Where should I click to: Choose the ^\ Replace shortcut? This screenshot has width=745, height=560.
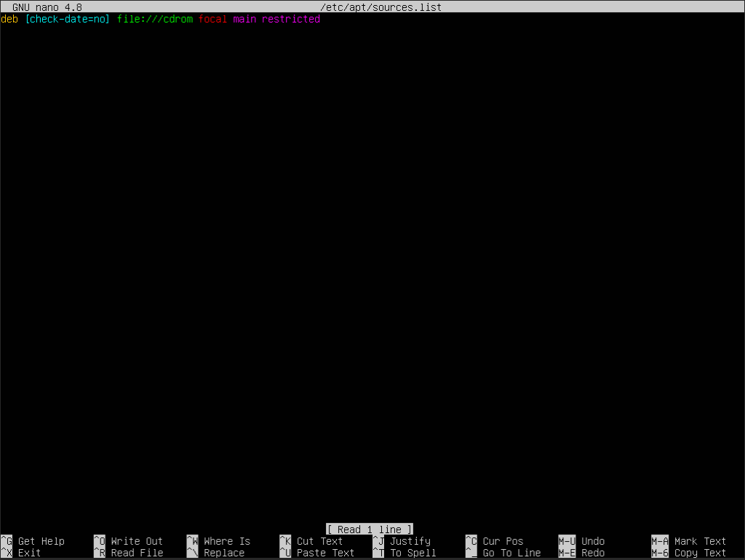[x=215, y=553]
